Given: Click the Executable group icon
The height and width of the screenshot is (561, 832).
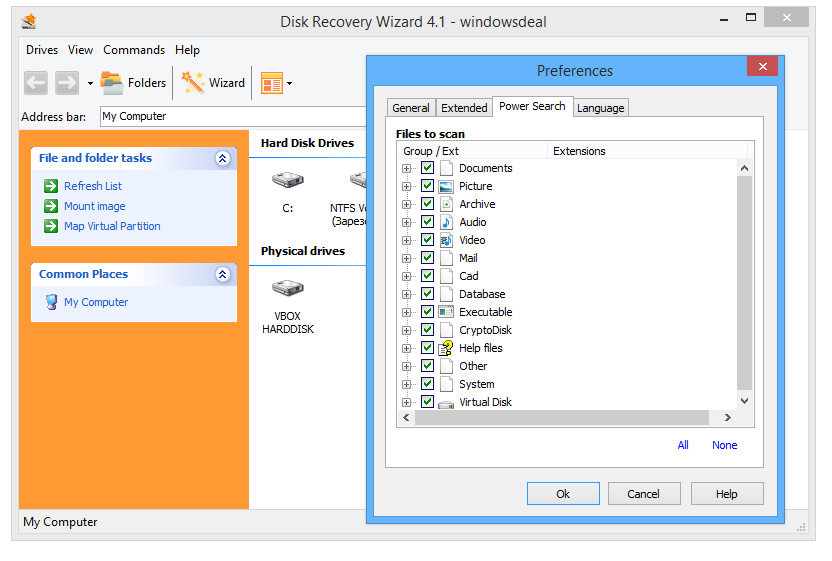Looking at the screenshot, I should coord(446,312).
